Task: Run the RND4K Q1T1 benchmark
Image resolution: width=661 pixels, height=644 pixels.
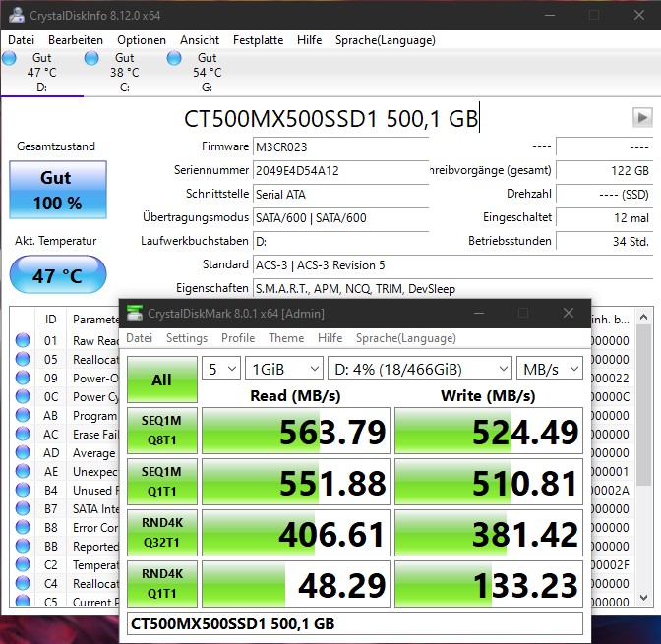Action: (162, 584)
